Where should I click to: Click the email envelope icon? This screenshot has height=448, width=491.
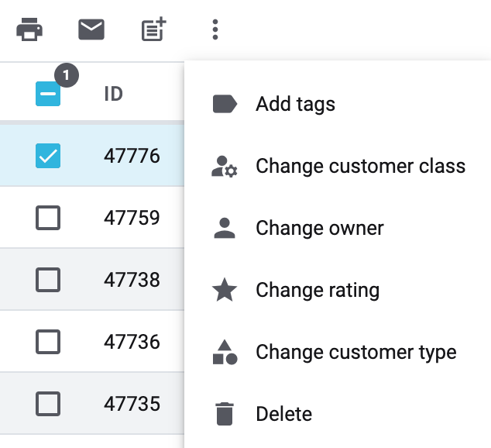[x=91, y=30]
